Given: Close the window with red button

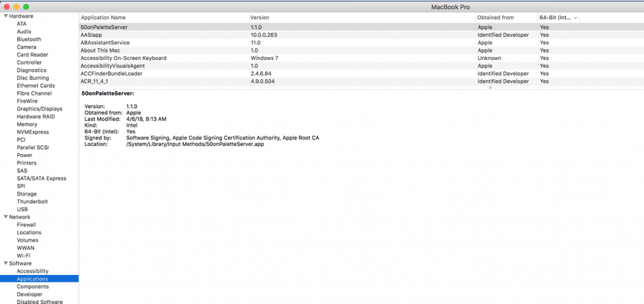Looking at the screenshot, I should (x=7, y=7).
